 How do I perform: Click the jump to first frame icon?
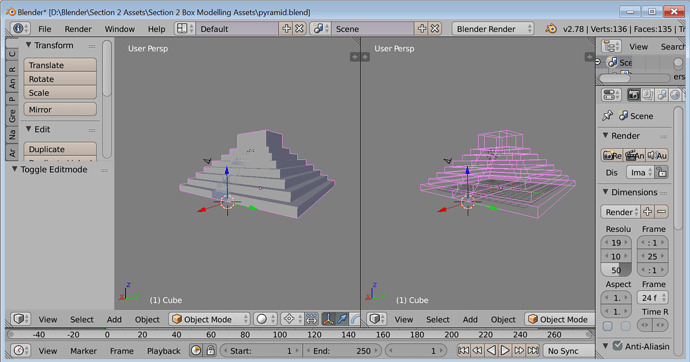463,351
